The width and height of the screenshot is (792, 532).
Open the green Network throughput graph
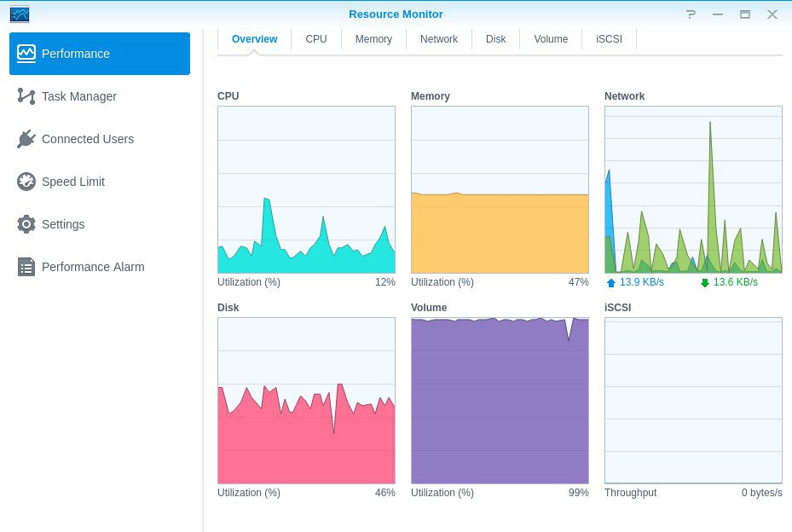693,189
